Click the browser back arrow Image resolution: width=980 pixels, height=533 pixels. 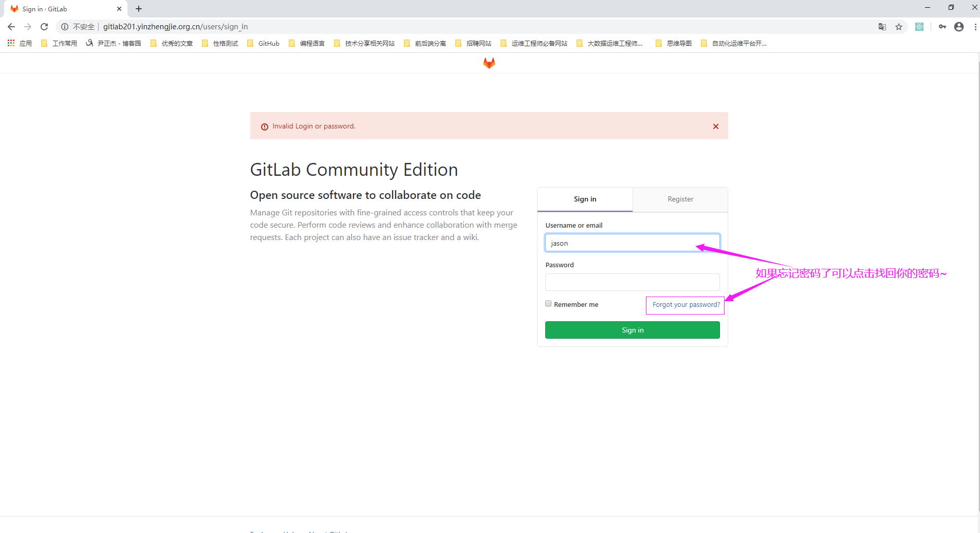(11, 27)
